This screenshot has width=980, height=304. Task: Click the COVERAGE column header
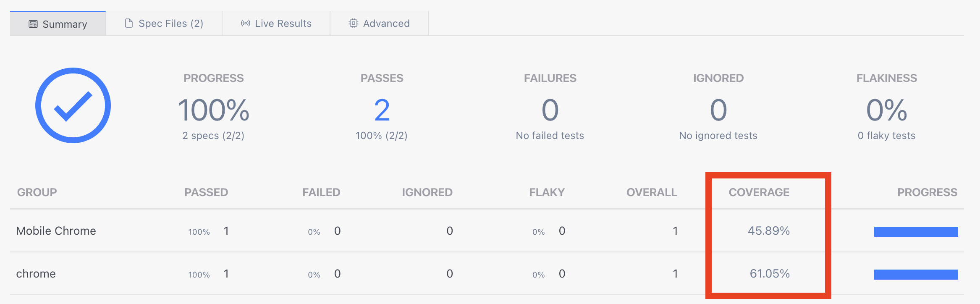click(759, 192)
